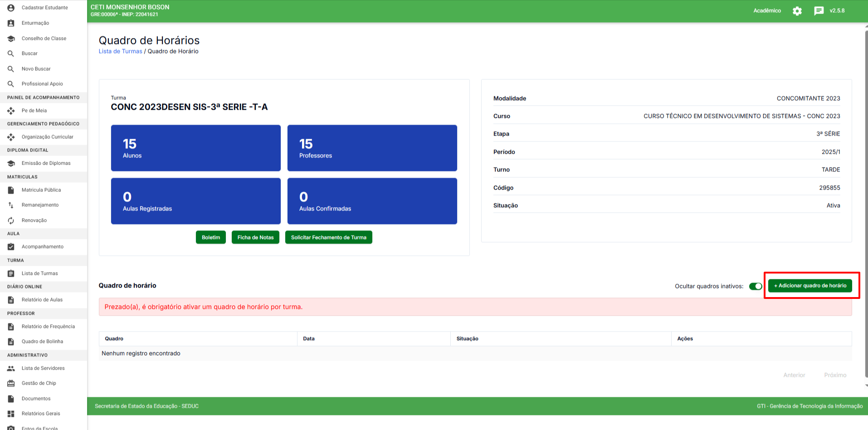Click the settings gear icon in header
This screenshot has height=430, width=868.
(797, 11)
